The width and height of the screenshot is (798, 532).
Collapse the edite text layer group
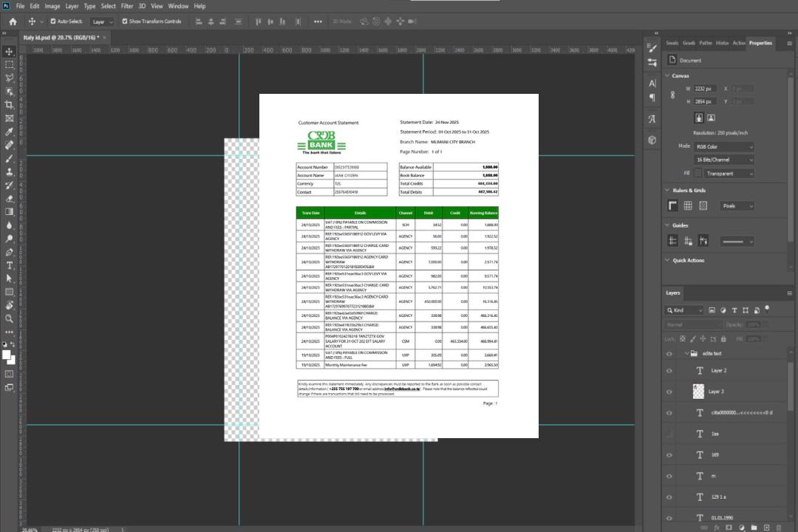[686, 353]
